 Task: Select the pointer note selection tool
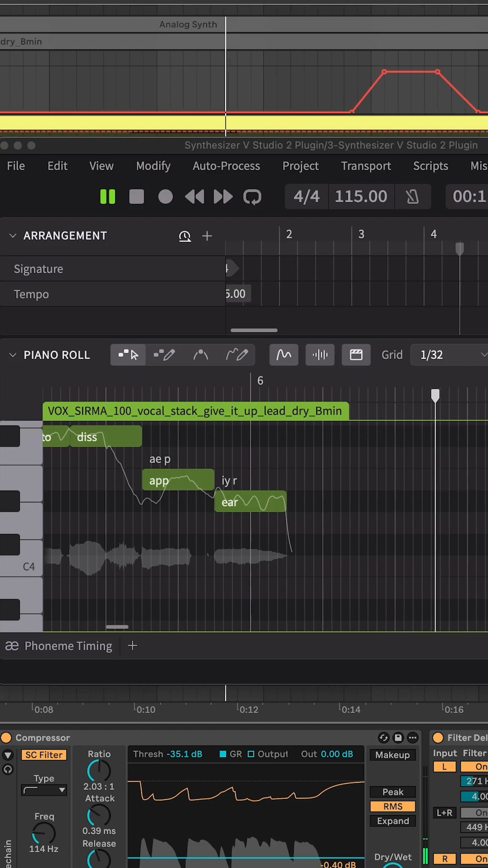click(x=128, y=355)
